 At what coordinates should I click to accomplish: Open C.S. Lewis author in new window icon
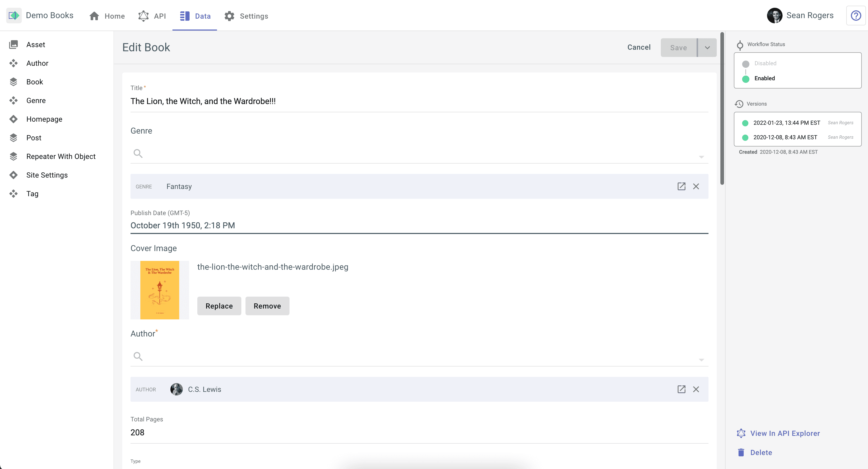[681, 389]
